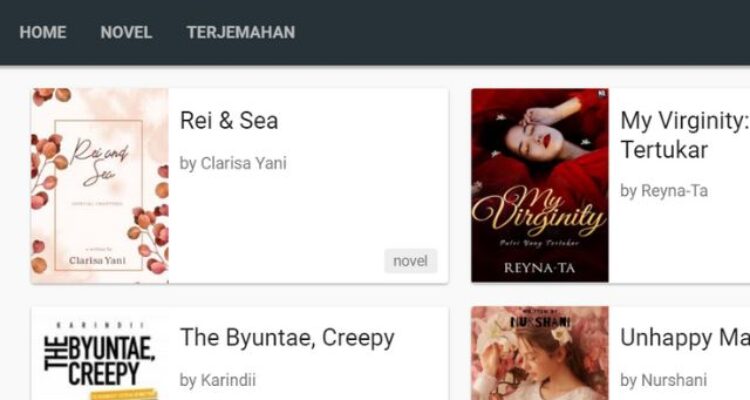Open the TERJEMAHAN page
This screenshot has height=400, width=750.
(x=241, y=32)
